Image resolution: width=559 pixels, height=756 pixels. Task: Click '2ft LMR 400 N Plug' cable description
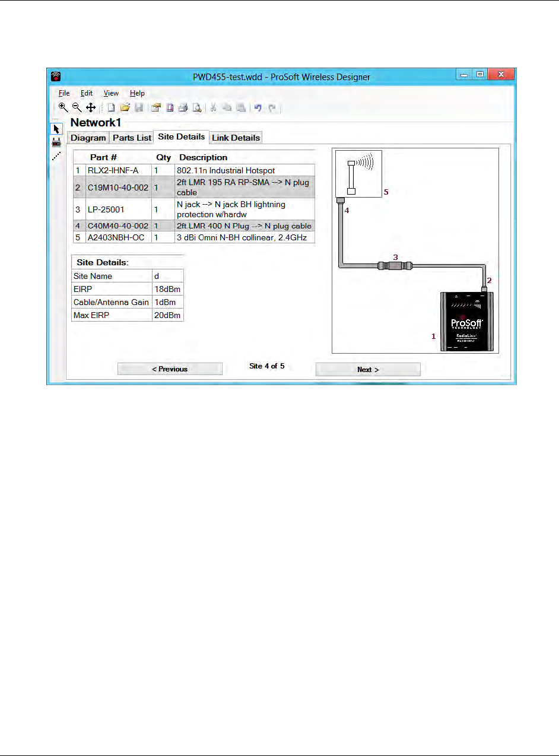coord(244,226)
